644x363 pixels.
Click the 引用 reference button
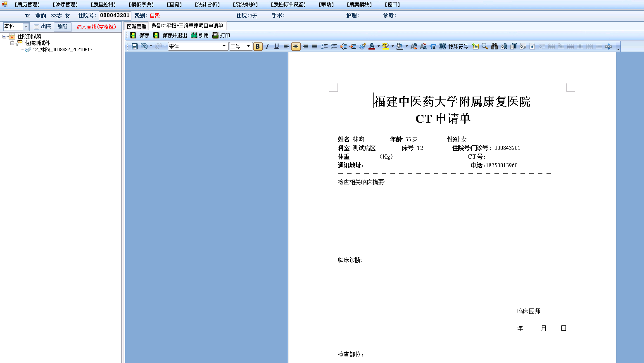coord(200,36)
